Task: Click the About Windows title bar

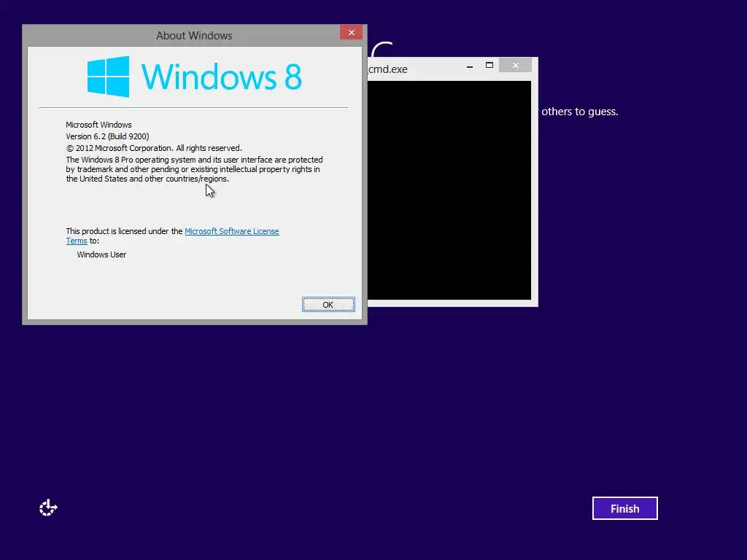Action: (194, 36)
